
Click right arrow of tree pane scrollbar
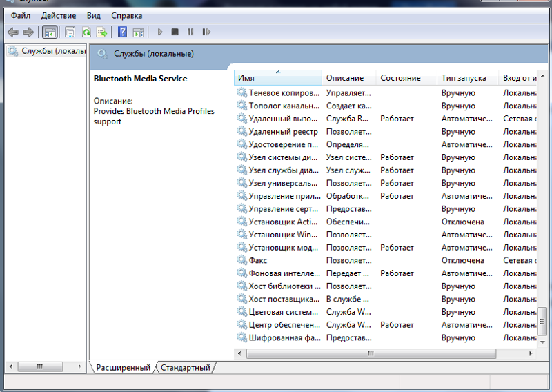80,366
